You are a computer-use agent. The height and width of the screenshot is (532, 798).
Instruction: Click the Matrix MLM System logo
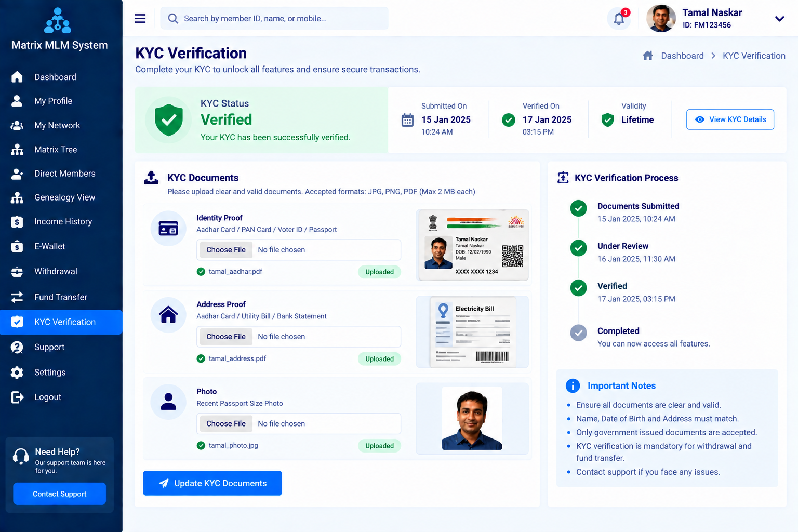[x=58, y=21]
